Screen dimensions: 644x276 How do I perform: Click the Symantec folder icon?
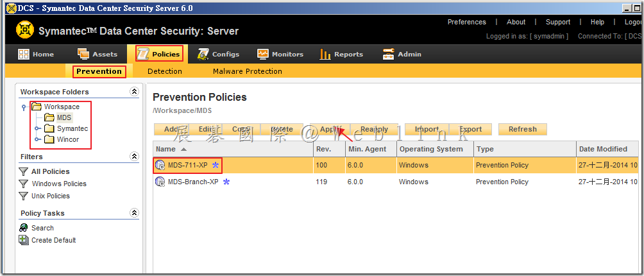click(49, 128)
